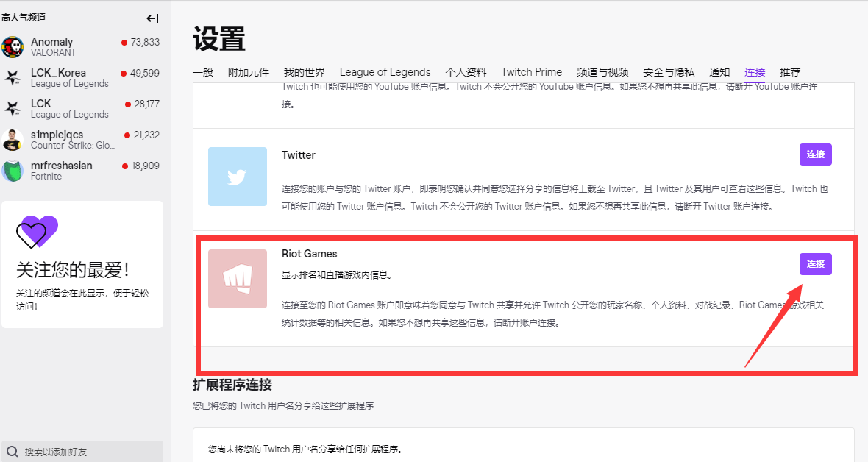The image size is (868, 462).
Task: Open the 通知 settings tab
Action: [x=719, y=72]
